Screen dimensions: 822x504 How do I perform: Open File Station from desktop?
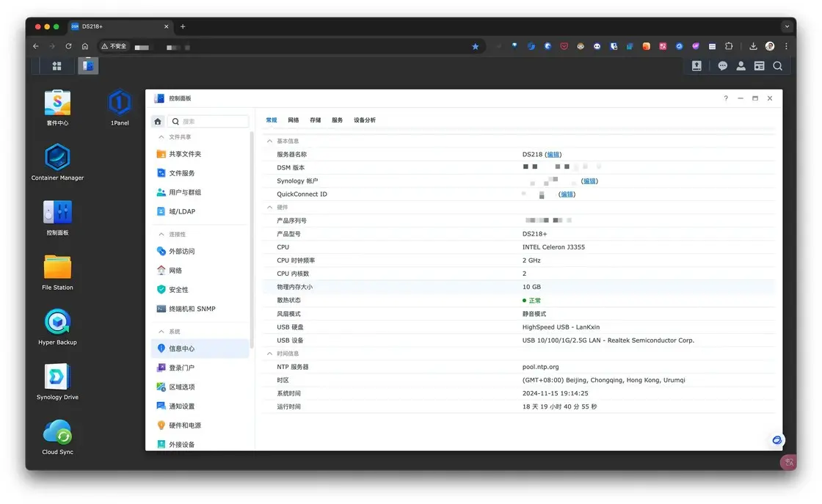pyautogui.click(x=58, y=272)
